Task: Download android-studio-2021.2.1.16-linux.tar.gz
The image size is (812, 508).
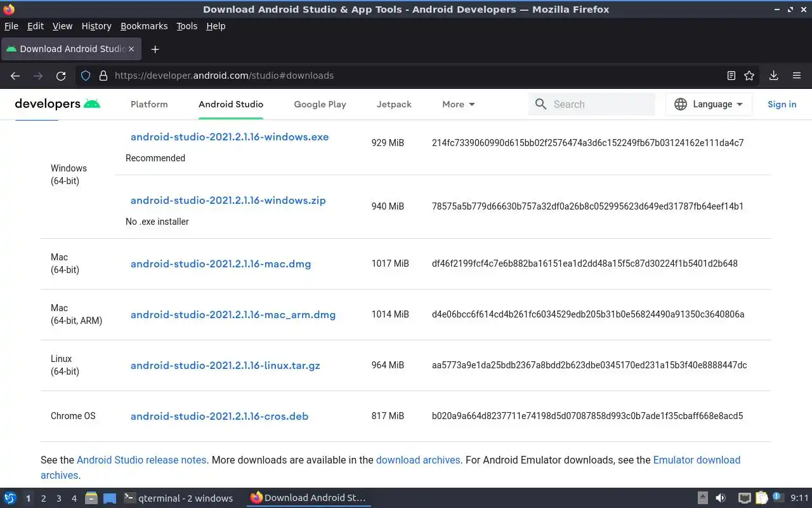Action: [x=225, y=365]
